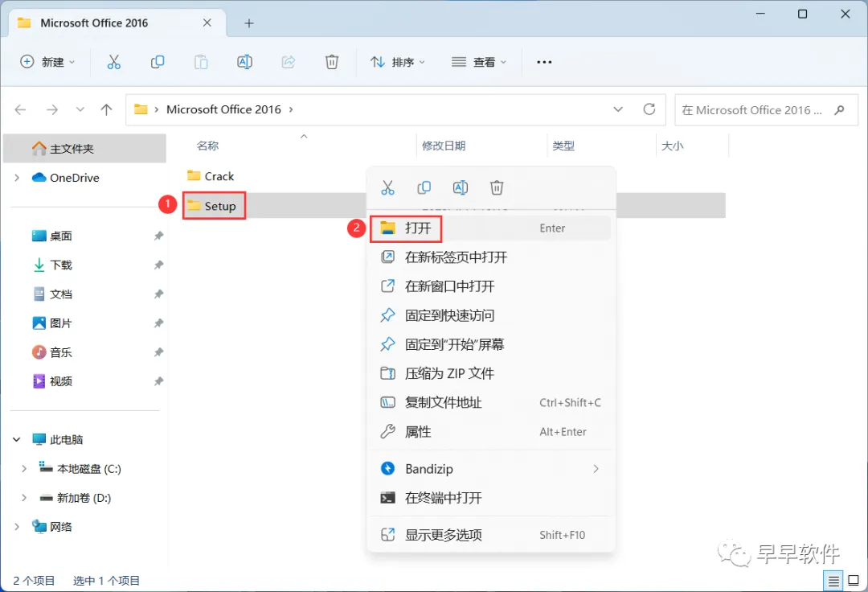Close the Microsoft Office 2016 tab
868x592 pixels.
point(207,23)
